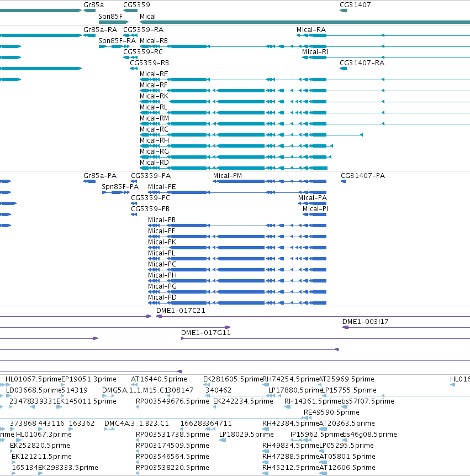The width and height of the screenshot is (470, 476).
Task: Select the Mical-PD protein label
Action: [x=162, y=297]
